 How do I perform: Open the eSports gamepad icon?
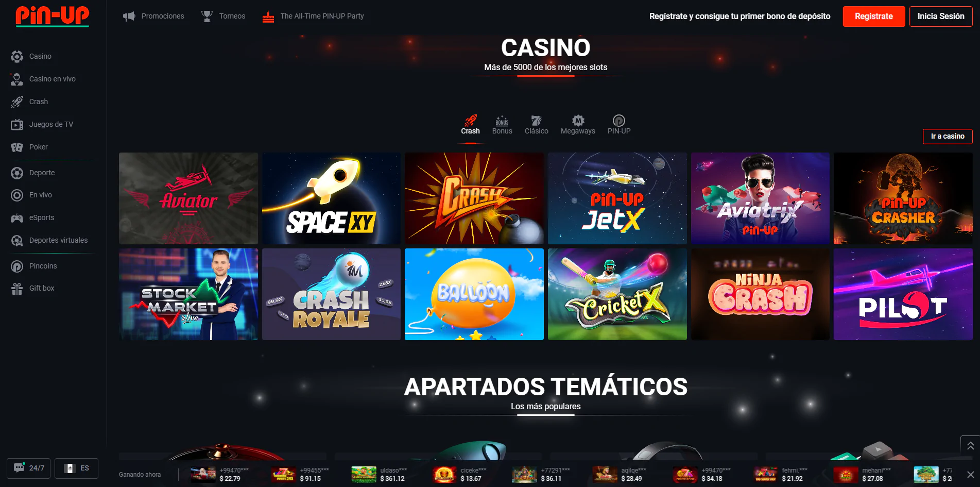click(x=17, y=218)
